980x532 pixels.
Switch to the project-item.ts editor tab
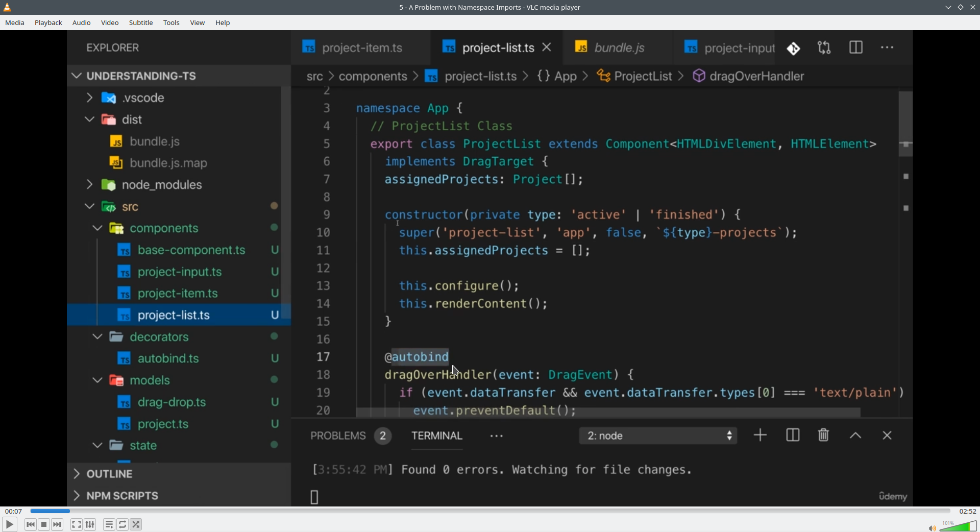(360, 47)
